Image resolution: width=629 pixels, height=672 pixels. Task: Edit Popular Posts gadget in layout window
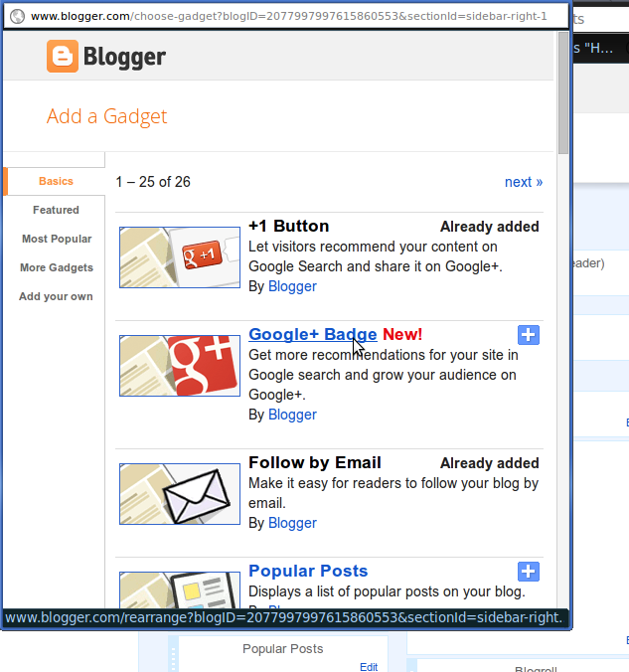pos(369,667)
